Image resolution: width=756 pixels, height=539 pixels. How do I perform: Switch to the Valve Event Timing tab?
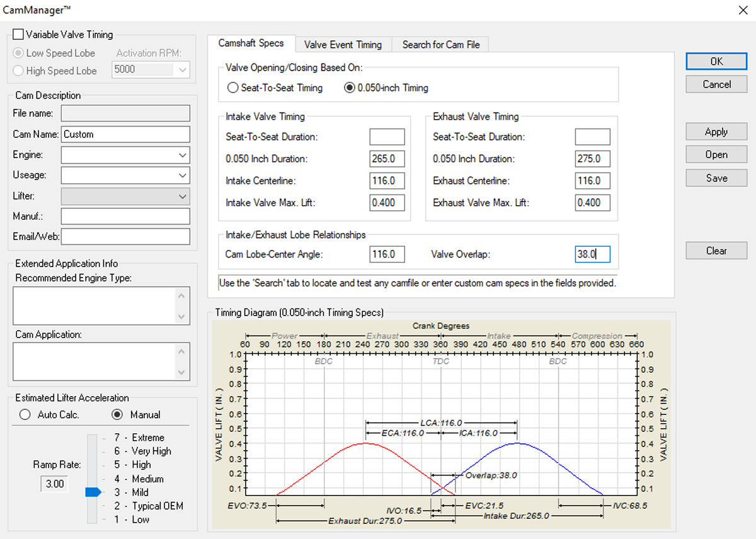point(343,45)
